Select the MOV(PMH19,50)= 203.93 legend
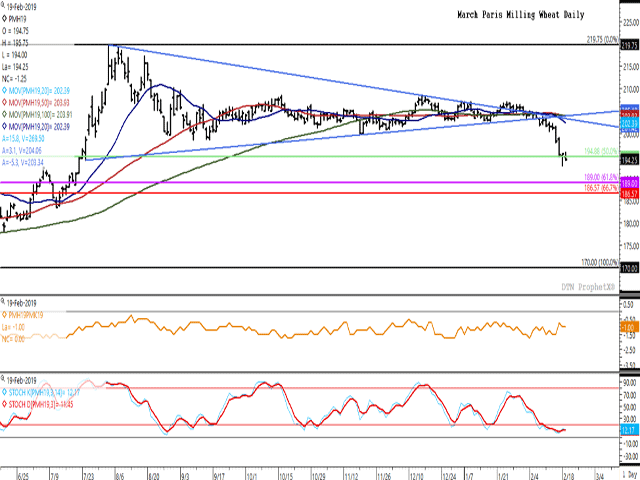The height and width of the screenshot is (480, 640). point(38,102)
